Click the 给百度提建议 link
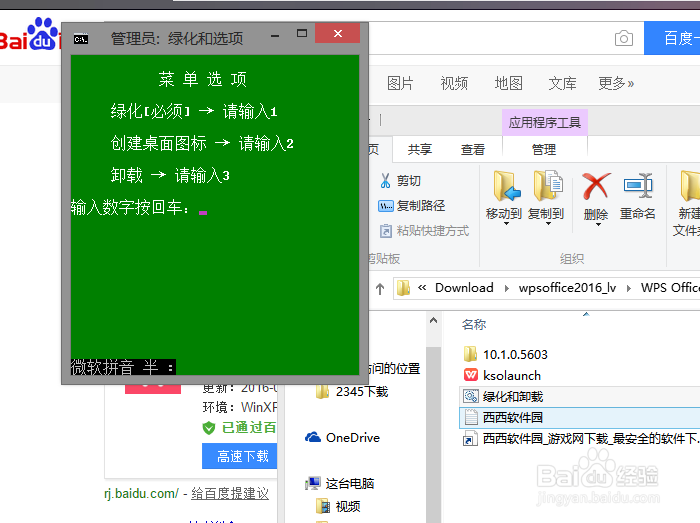Viewport: 700px width, 523px height. pos(230,494)
